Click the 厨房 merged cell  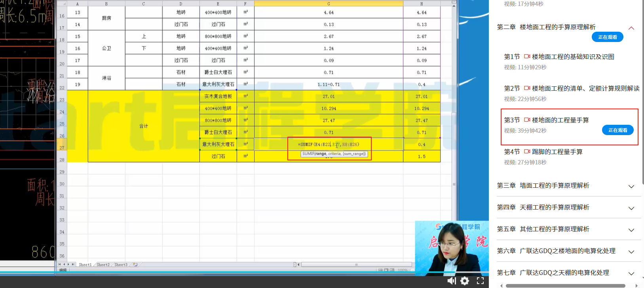pos(106,18)
